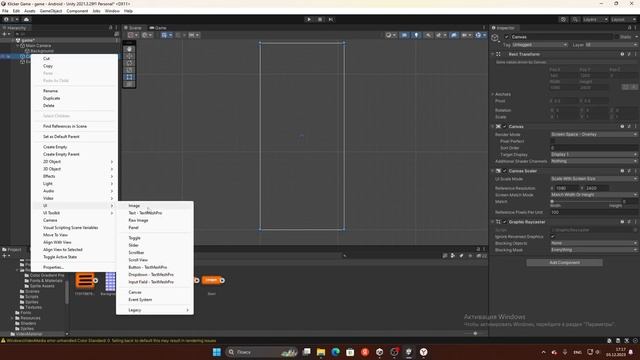This screenshot has width=640, height=360.
Task: Click the cloud services icon
Action: [x=27, y=20]
